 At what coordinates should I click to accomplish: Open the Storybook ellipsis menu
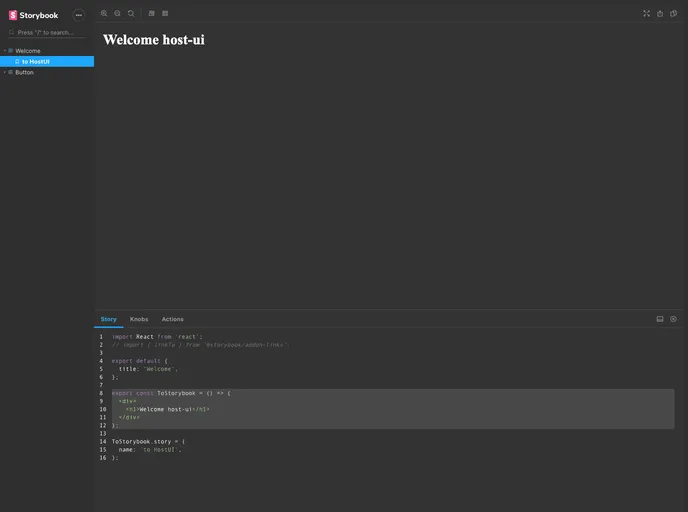tap(78, 15)
